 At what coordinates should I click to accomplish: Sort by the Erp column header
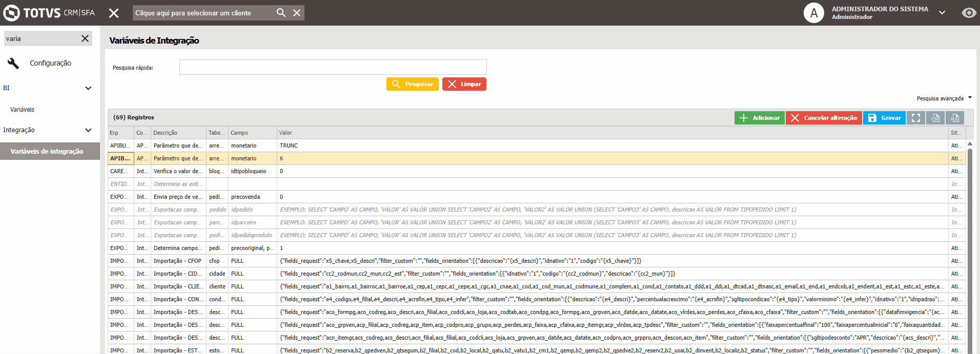[121, 133]
